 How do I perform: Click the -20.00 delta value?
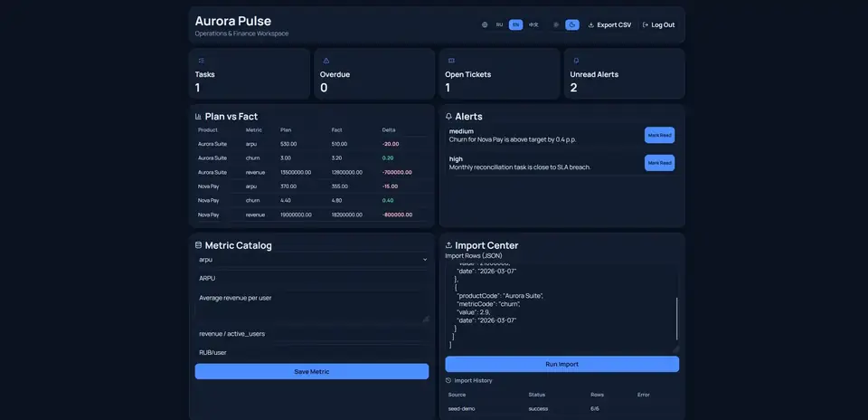pos(391,144)
